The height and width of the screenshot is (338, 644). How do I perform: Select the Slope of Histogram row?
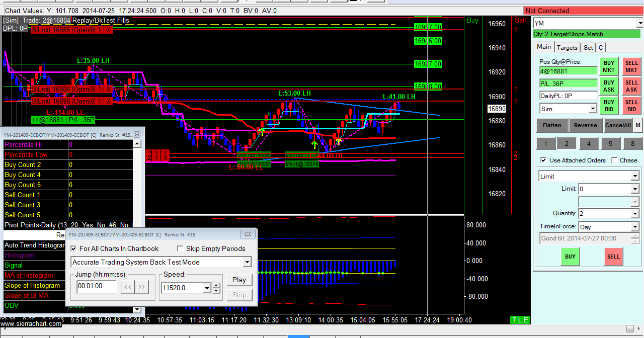(35, 285)
